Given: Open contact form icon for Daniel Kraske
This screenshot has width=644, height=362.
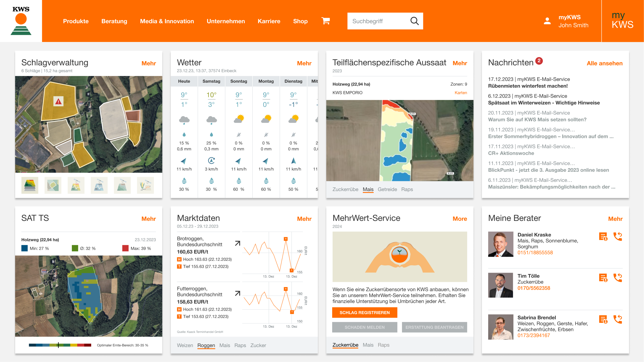Looking at the screenshot, I should 603,236.
